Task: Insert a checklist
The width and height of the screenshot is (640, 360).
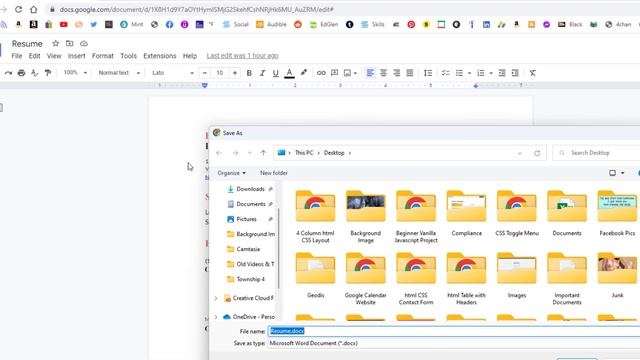Action: (x=446, y=73)
